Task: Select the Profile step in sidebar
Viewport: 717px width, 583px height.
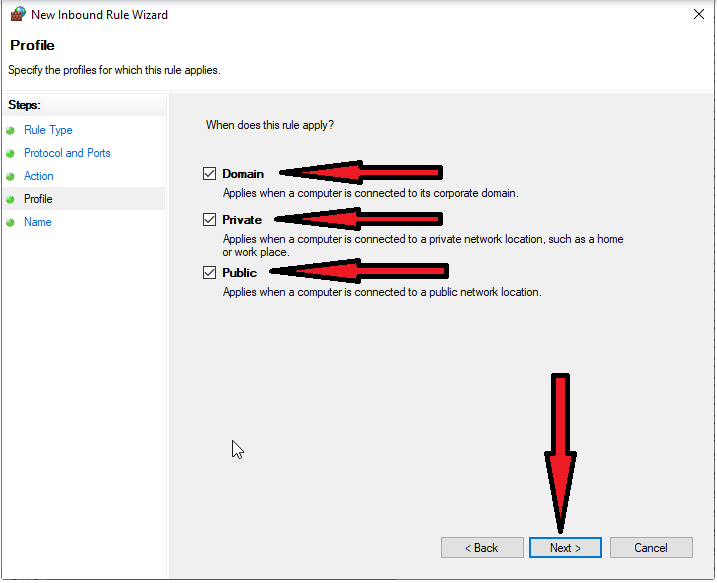Action: 38,199
